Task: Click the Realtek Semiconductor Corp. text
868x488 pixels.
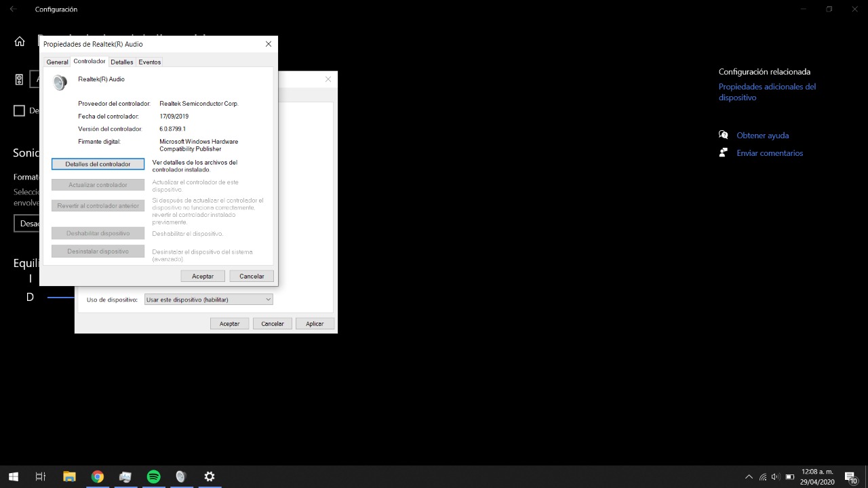Action: 199,104
